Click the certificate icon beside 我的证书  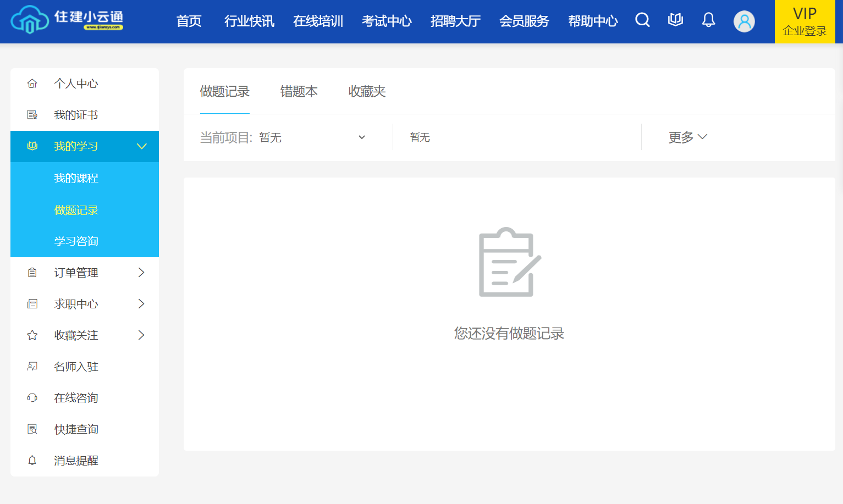point(32,115)
